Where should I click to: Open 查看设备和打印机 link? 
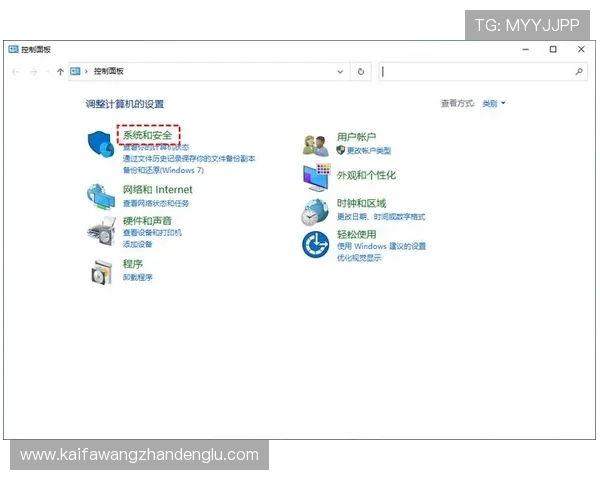(152, 233)
